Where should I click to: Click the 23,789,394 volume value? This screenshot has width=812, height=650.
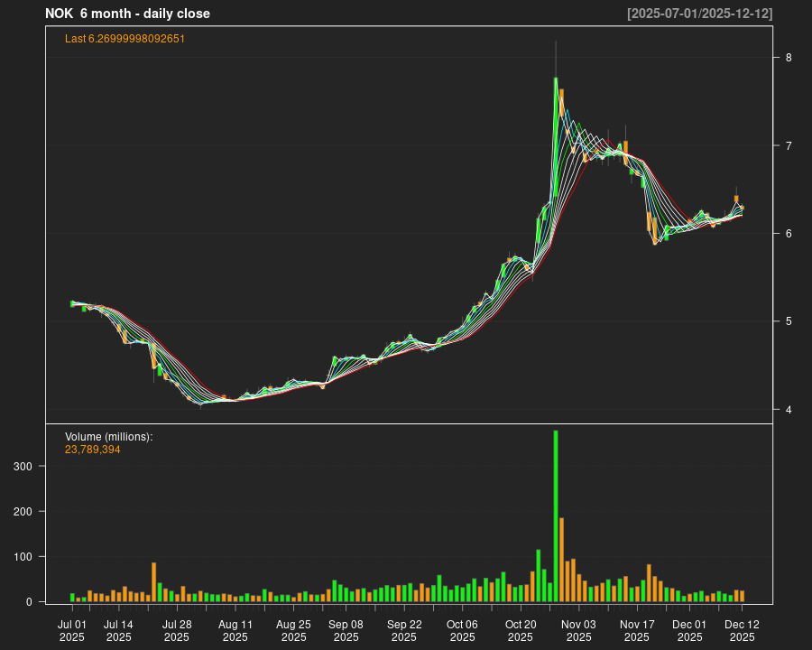(x=93, y=449)
